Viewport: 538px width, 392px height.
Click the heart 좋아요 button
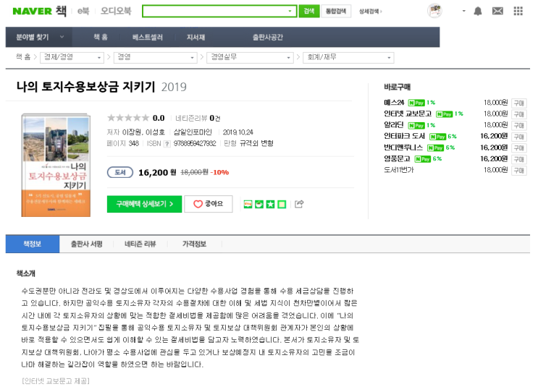click(x=209, y=204)
